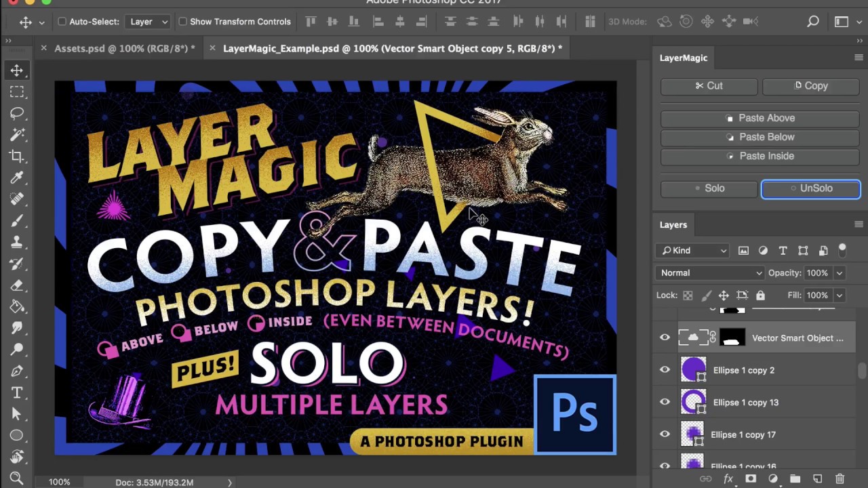868x488 pixels.
Task: Click the Cut button in LayerMagic
Action: point(709,86)
